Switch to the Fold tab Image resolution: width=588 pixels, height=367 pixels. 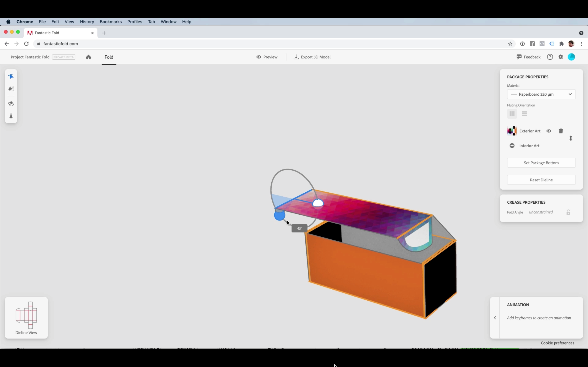pos(109,57)
